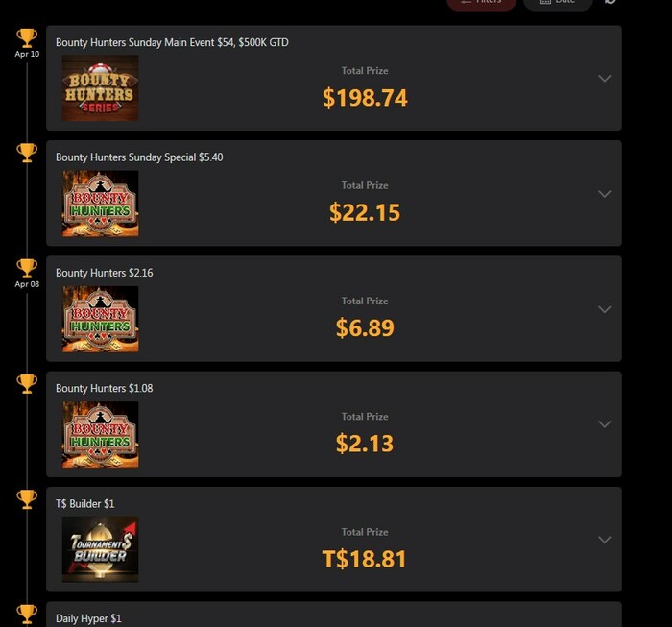Click the Tournament$ Builder thumbnail

(100, 549)
